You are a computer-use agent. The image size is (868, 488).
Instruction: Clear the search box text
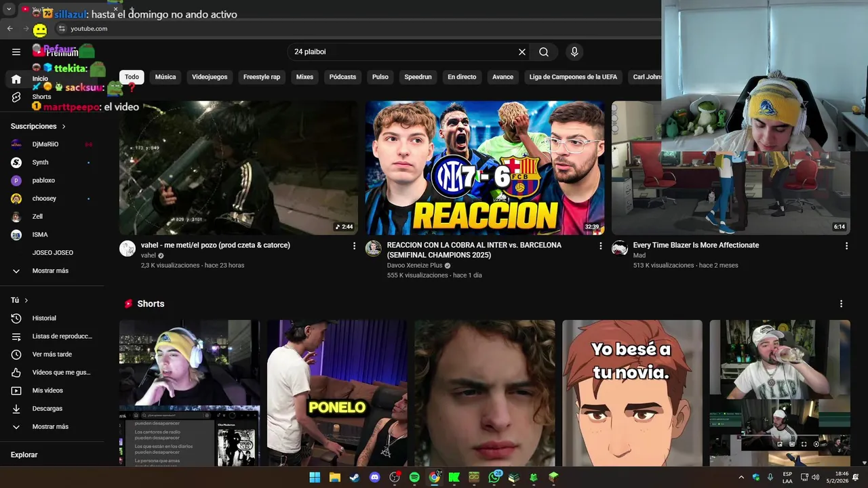522,52
